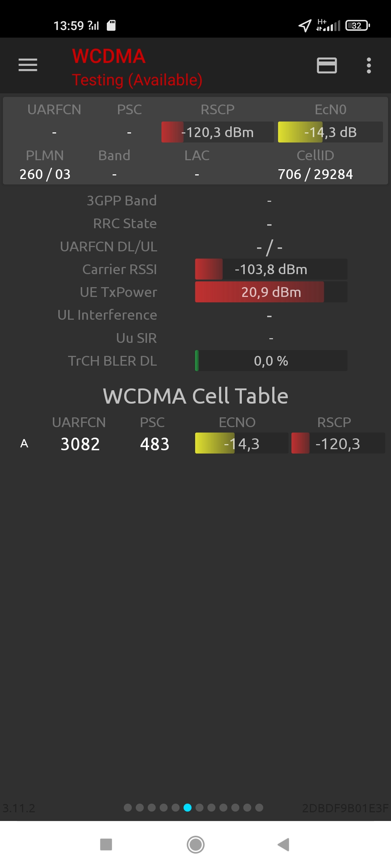The image size is (391, 868).
Task: Open the hamburger navigation menu
Action: (x=28, y=65)
